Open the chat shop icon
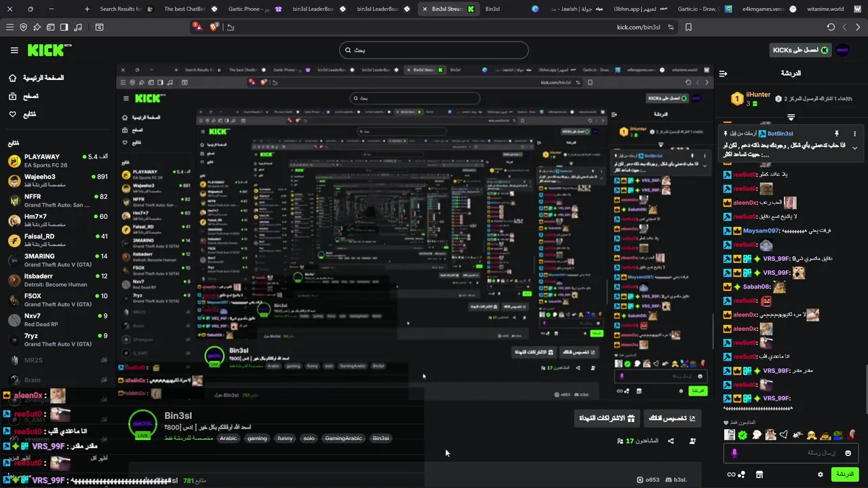Image resolution: width=868 pixels, height=488 pixels. (x=759, y=474)
